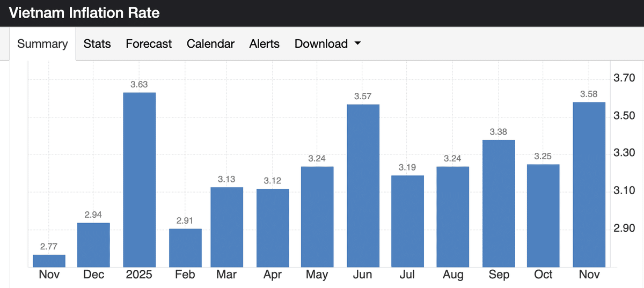Select the December bar showing 2.94
This screenshot has width=644, height=288.
point(94,245)
